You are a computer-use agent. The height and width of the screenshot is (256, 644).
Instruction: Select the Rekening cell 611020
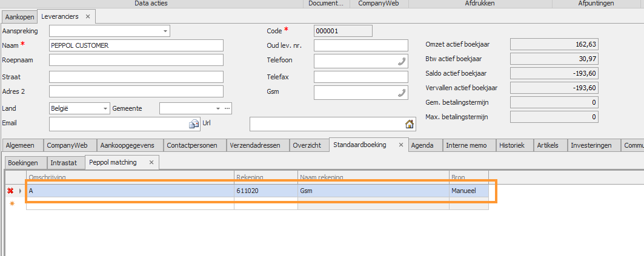[265, 191]
